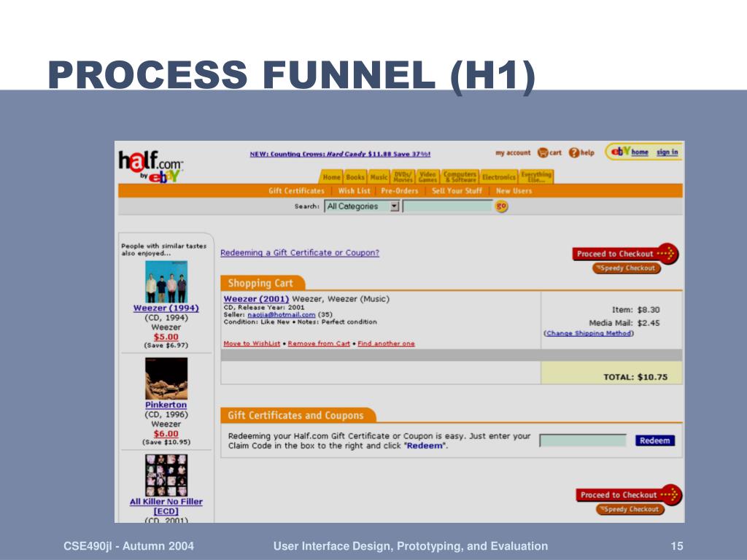Open the All Killer No Filler [ECD] link

[166, 506]
